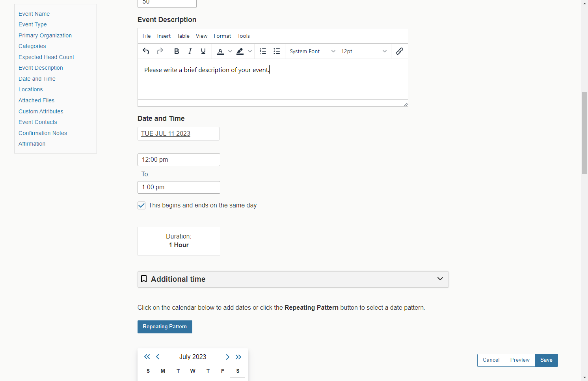The height and width of the screenshot is (381, 588).
Task: Toggle underline formatting
Action: click(x=203, y=51)
